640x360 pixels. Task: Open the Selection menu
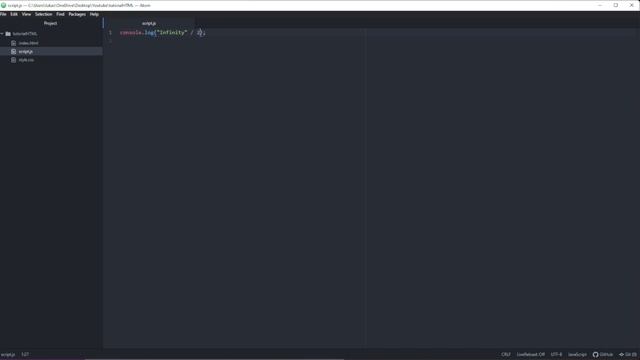pos(43,14)
